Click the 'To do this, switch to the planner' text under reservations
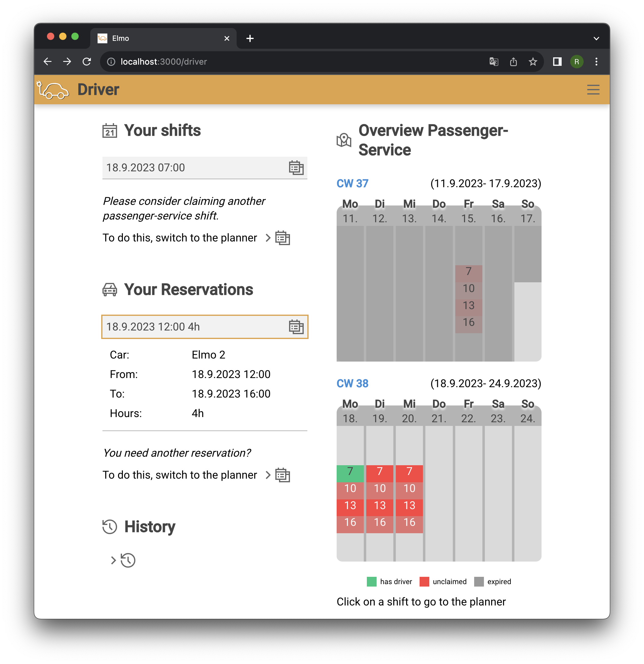 [180, 475]
